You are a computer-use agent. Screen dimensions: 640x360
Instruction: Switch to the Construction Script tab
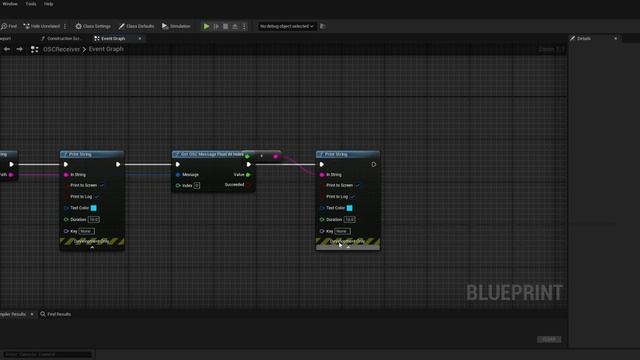tap(61, 38)
